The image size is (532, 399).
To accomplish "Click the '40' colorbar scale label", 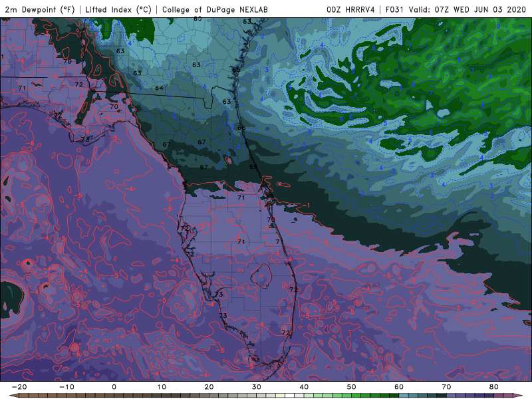I will pyautogui.click(x=304, y=387).
